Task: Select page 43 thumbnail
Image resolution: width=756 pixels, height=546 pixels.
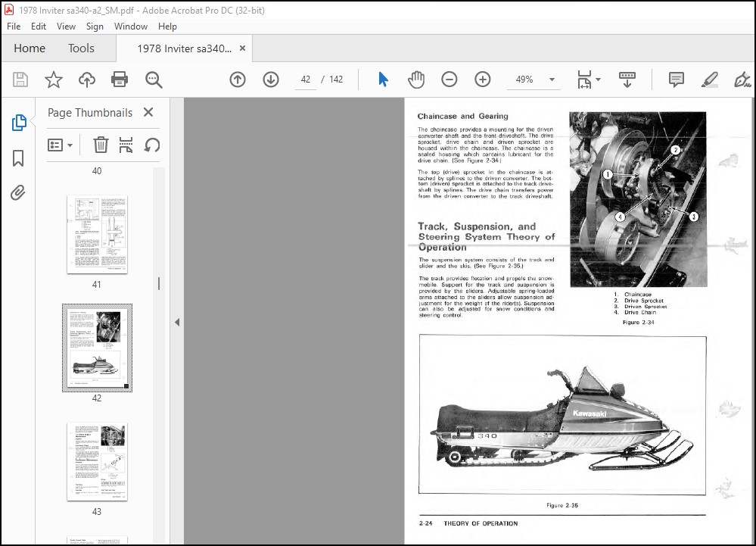Action: coord(97,462)
